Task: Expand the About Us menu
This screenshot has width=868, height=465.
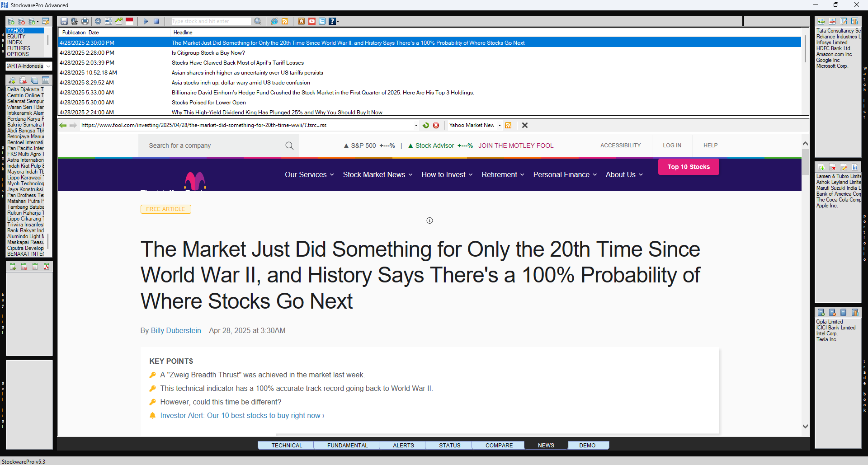Action: [x=624, y=174]
